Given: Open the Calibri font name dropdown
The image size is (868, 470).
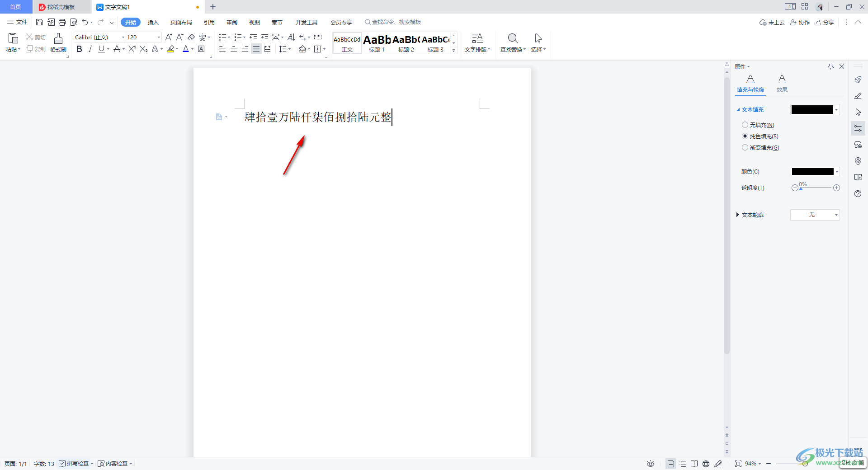Looking at the screenshot, I should pos(123,37).
